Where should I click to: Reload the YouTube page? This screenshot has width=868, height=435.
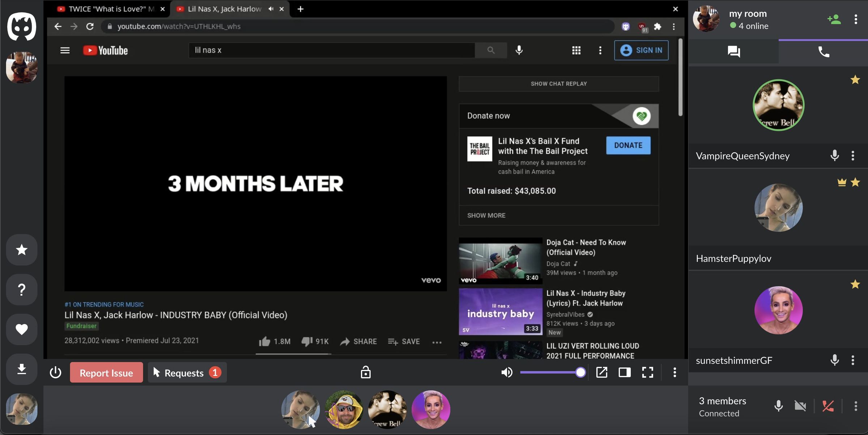(x=90, y=26)
